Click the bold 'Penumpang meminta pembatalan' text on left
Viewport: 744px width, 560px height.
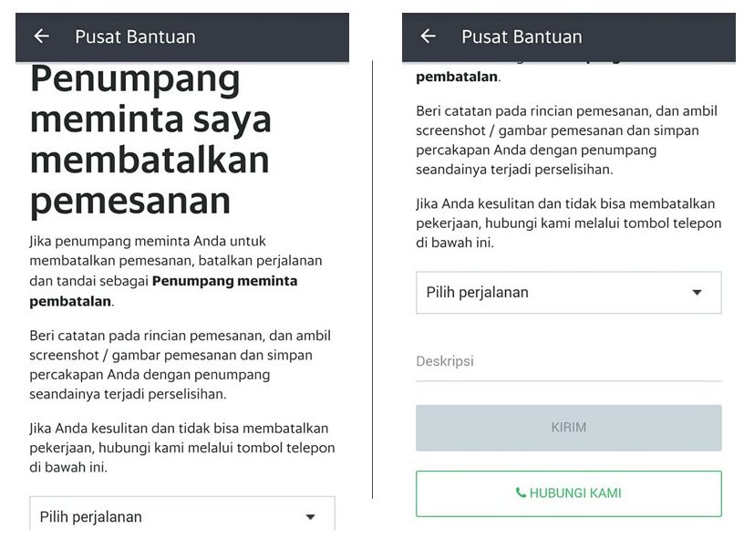click(x=224, y=281)
